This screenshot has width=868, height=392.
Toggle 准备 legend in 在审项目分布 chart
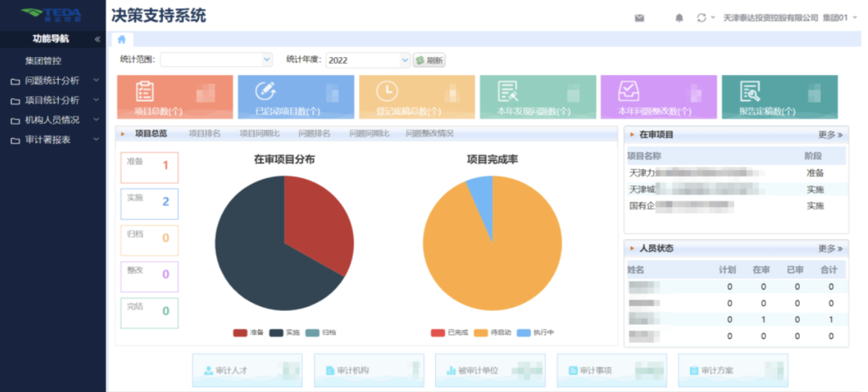(248, 333)
